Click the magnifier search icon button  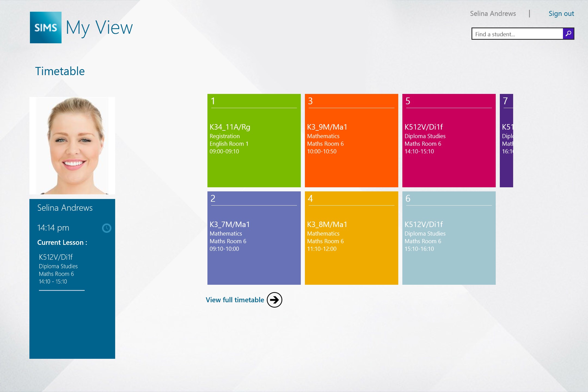tap(568, 34)
